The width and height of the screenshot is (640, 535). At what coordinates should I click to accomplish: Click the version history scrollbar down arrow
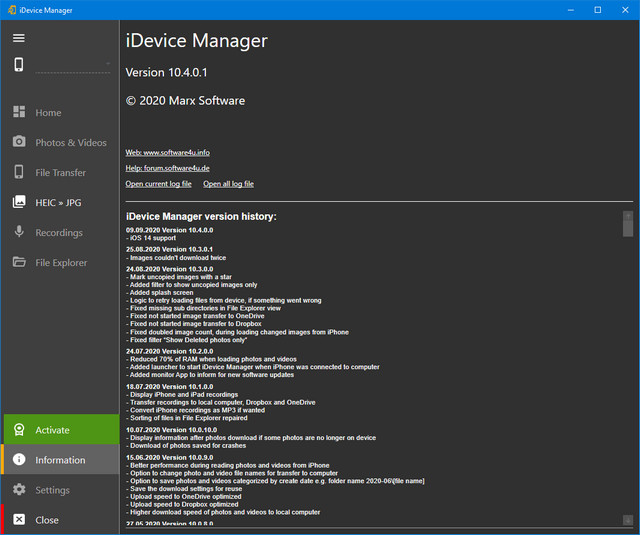pos(628,519)
